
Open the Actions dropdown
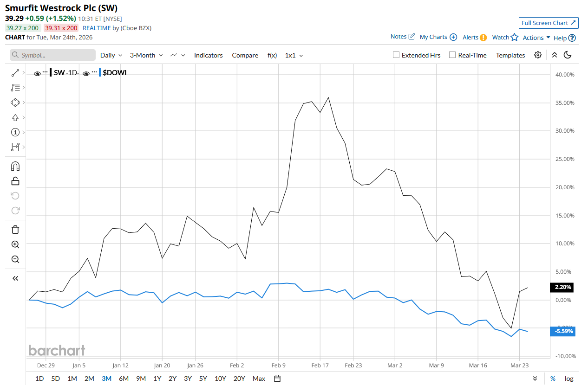click(x=536, y=38)
